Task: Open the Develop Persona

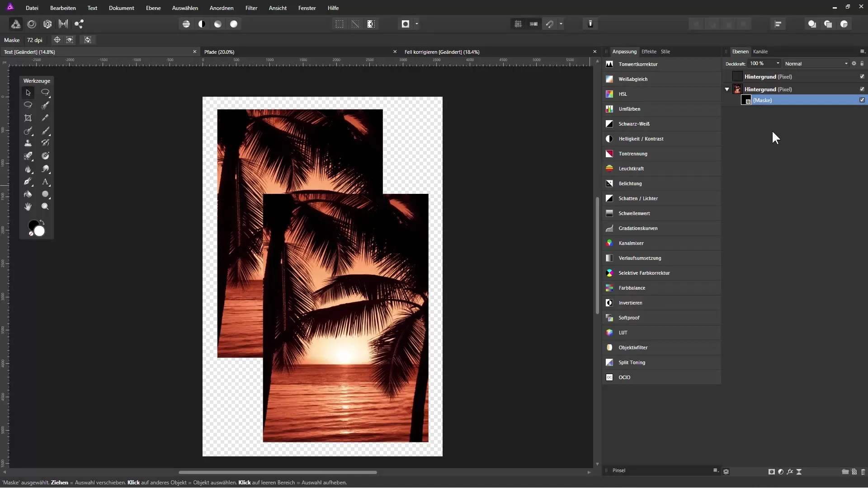Action: pyautogui.click(x=47, y=24)
